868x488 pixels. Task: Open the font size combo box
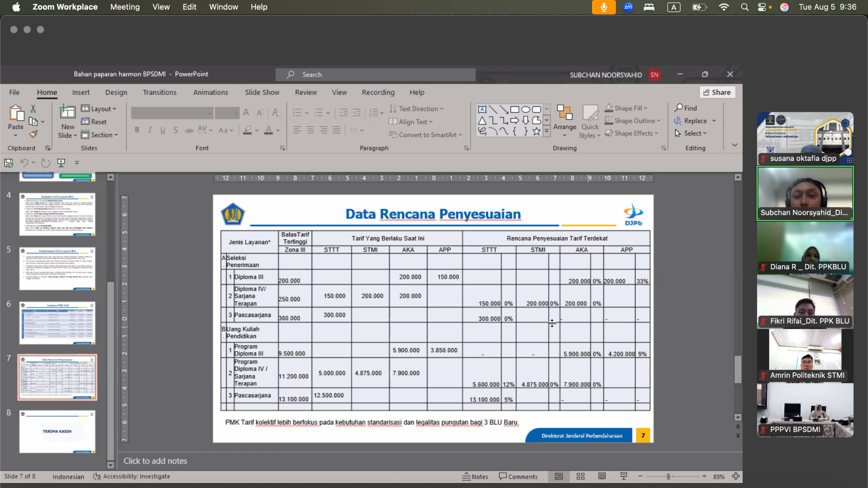click(227, 113)
